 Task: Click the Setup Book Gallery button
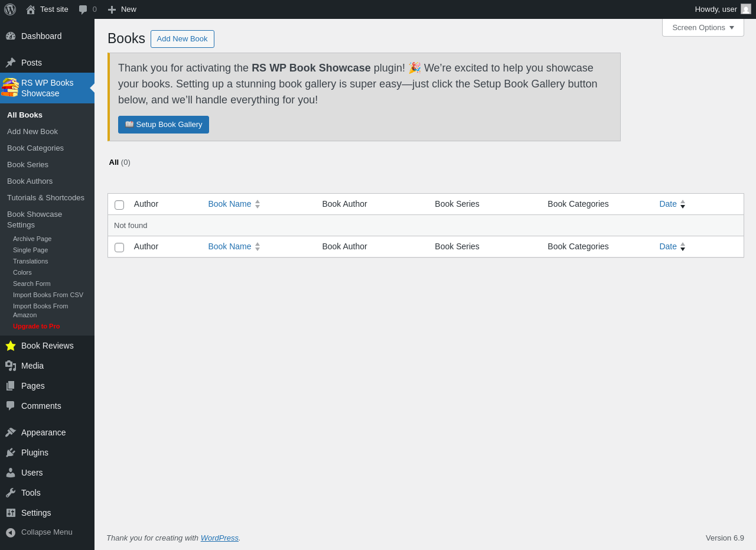(164, 125)
